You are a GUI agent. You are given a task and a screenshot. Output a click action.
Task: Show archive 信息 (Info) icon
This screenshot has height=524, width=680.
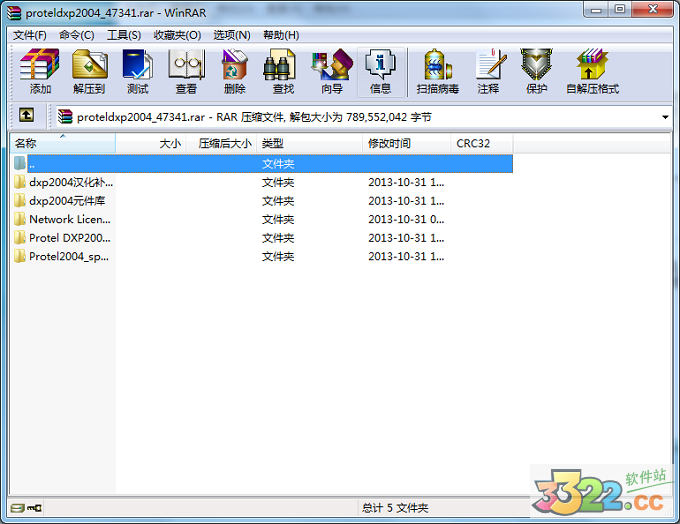coord(380,65)
